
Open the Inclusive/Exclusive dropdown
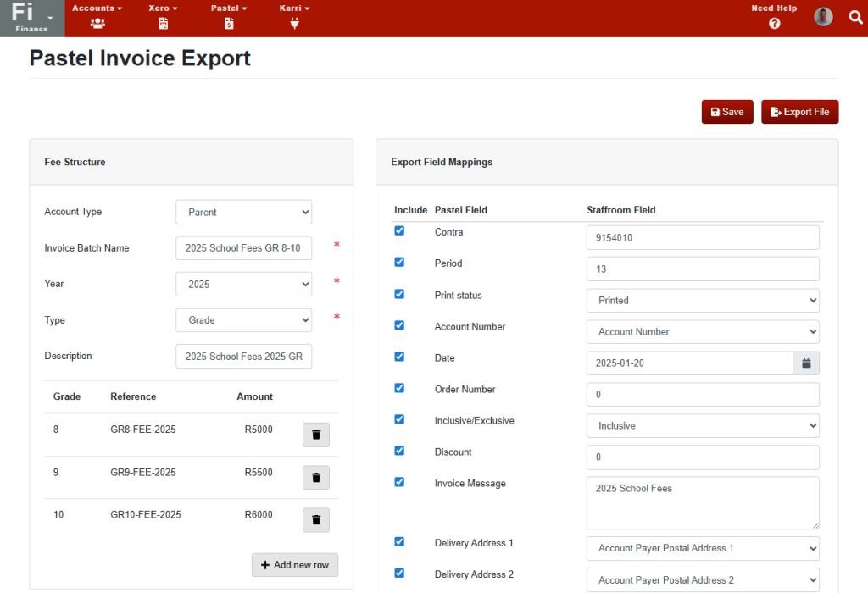coord(703,426)
